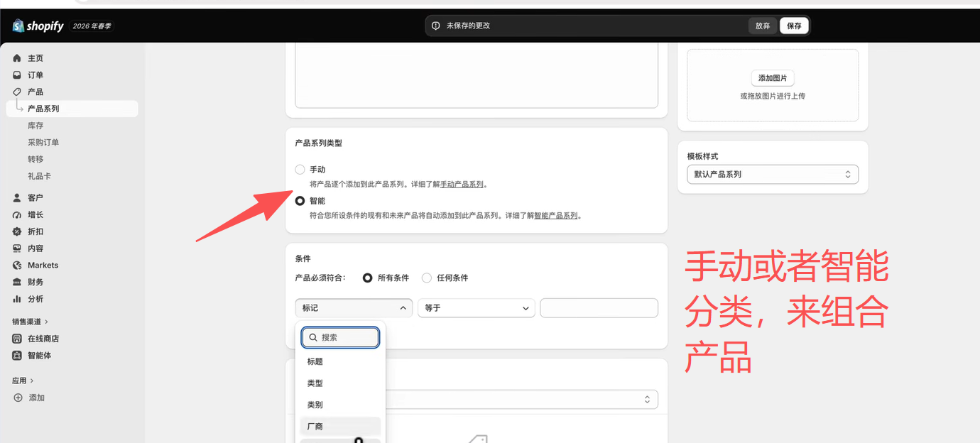Viewport: 980px width, 443px height.
Task: Click the 折扣 discount icon in sidebar
Action: [x=17, y=231]
